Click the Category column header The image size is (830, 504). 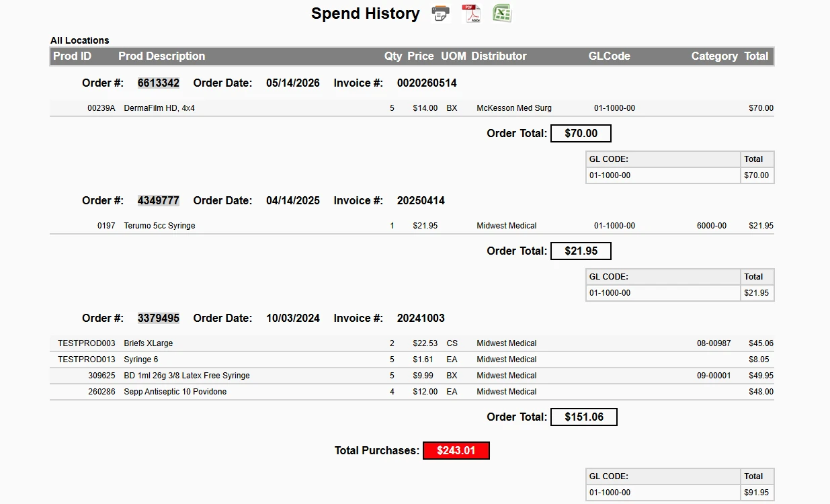click(x=714, y=56)
